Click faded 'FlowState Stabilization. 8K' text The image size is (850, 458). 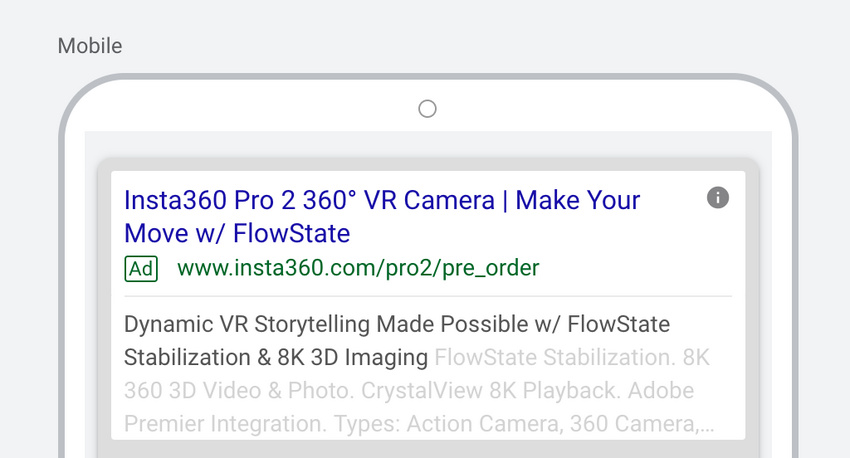coord(572,357)
